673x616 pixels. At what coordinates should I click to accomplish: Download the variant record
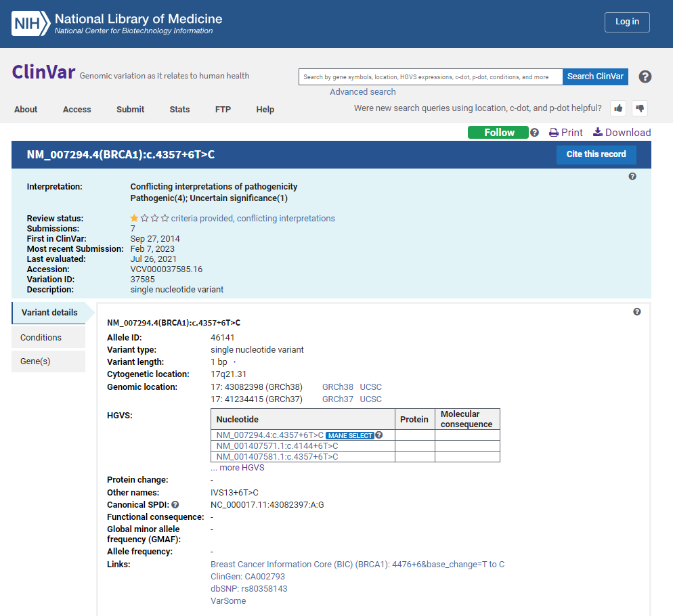coord(622,133)
